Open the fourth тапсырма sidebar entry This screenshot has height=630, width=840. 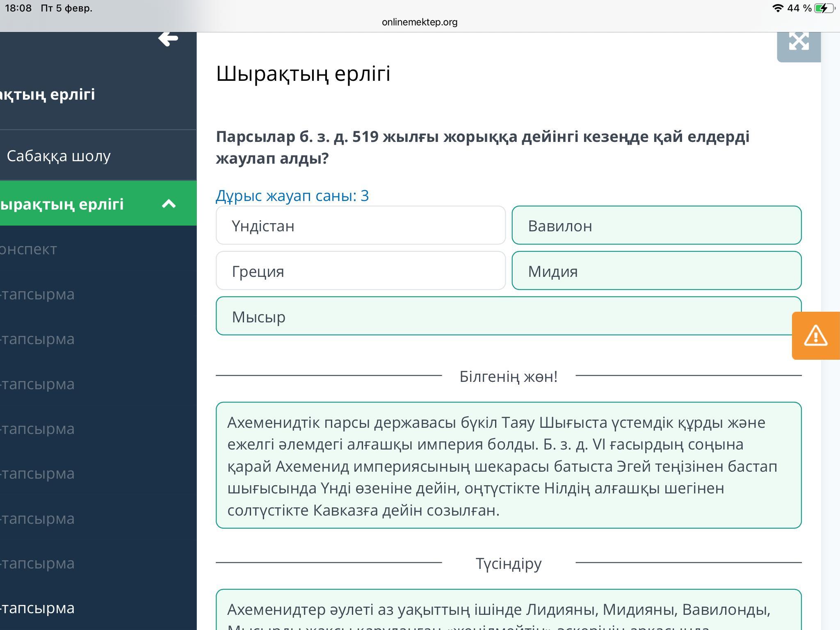38,429
